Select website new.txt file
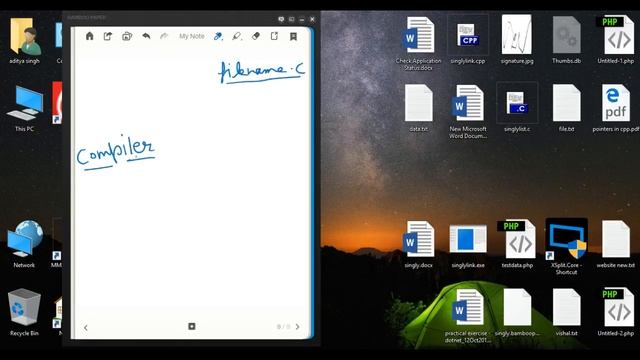Image resolution: width=640 pixels, height=360 pixels. tap(616, 244)
